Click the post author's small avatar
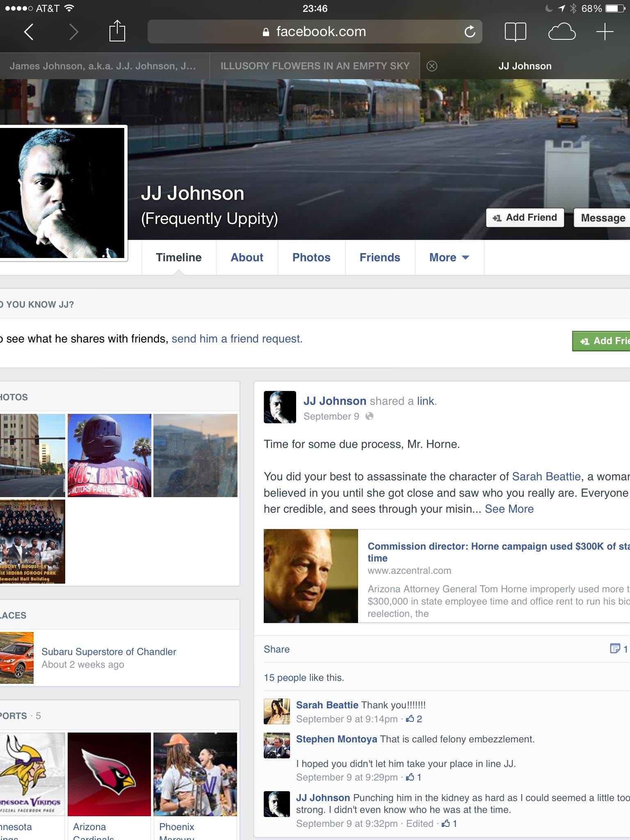This screenshot has height=840, width=630. [280, 407]
